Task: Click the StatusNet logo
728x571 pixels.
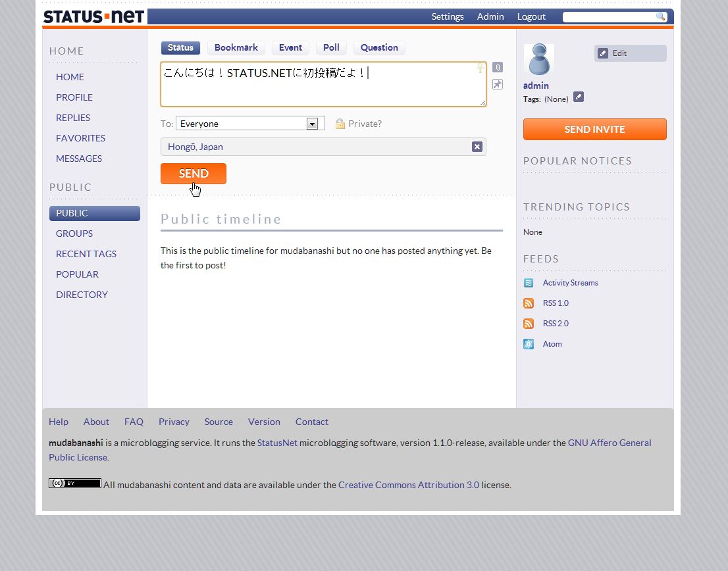Action: (x=93, y=16)
